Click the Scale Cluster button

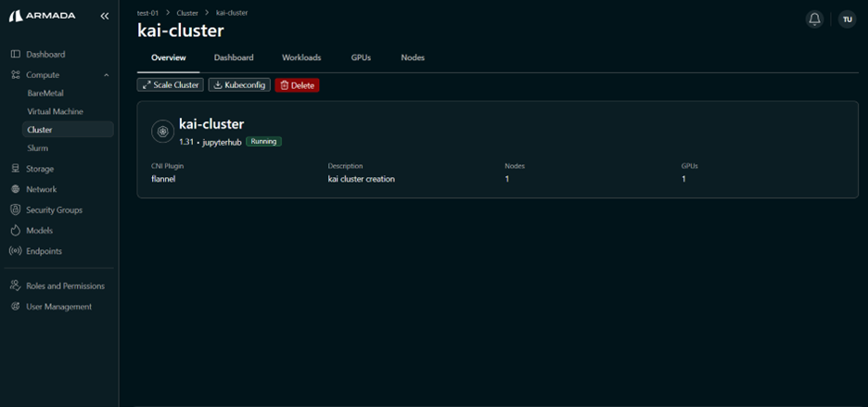pos(171,85)
